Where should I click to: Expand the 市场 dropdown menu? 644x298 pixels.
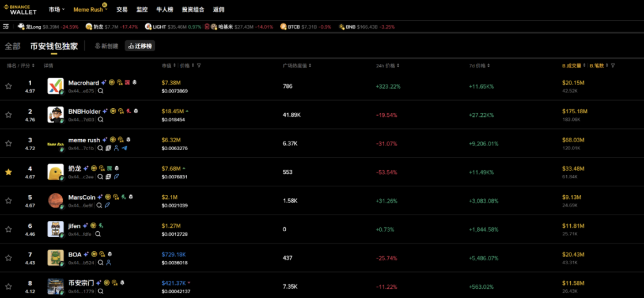[x=56, y=10]
